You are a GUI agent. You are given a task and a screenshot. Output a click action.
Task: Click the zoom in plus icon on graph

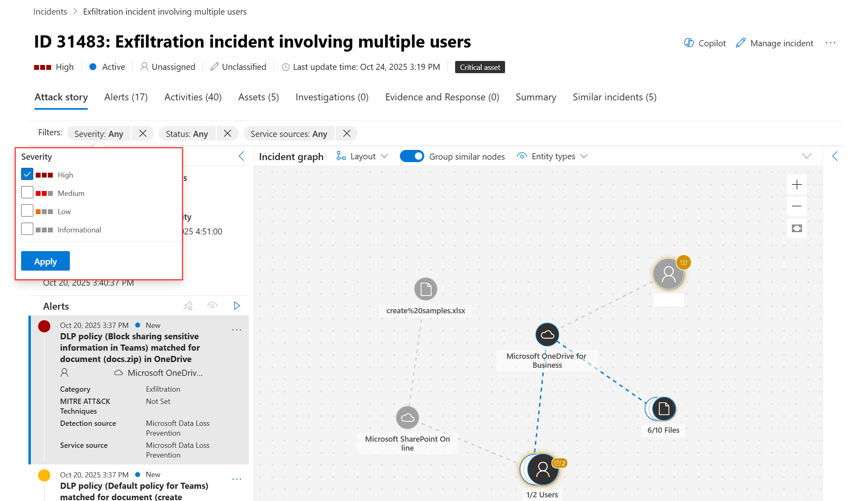(x=797, y=185)
